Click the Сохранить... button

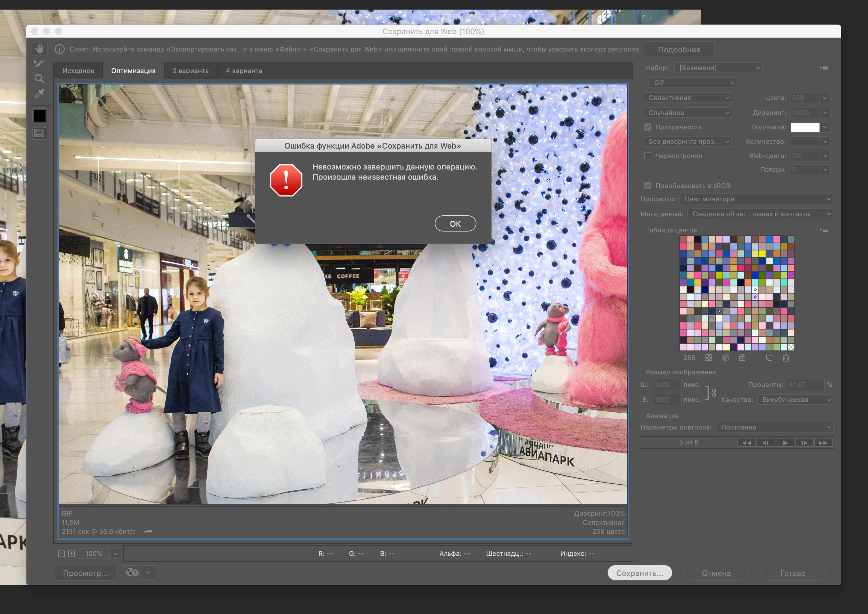[639, 573]
